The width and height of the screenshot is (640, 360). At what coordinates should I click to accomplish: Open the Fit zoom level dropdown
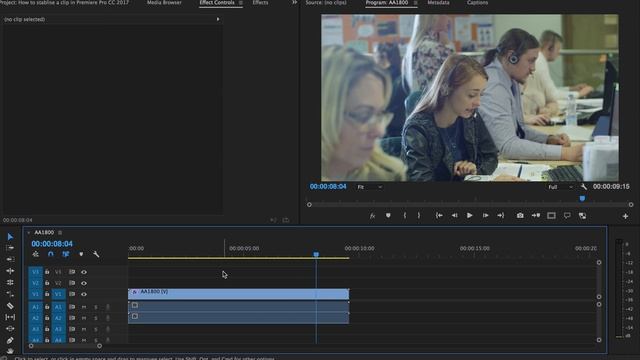[x=369, y=187]
